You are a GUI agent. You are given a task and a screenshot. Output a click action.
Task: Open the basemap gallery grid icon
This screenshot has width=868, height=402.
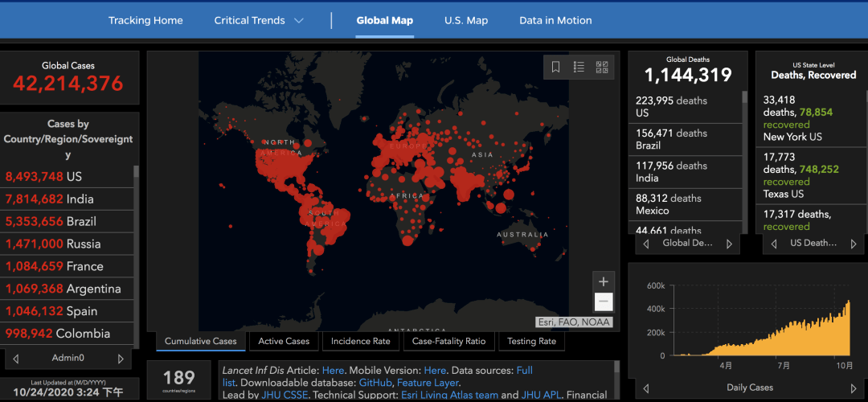coord(602,67)
